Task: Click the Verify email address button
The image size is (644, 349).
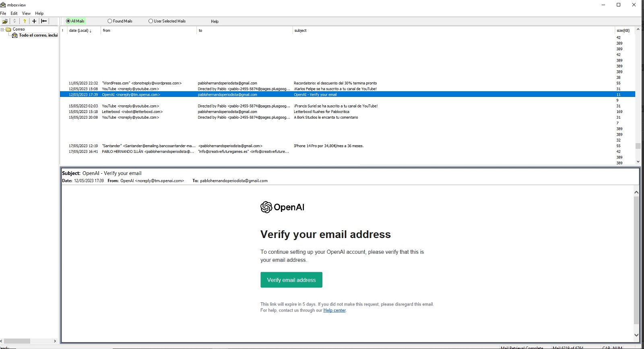Action: point(291,280)
